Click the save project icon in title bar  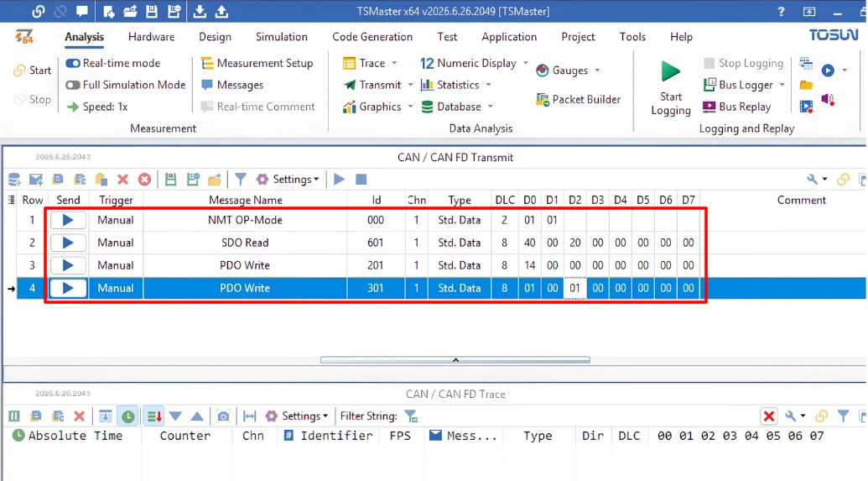pyautogui.click(x=152, y=11)
